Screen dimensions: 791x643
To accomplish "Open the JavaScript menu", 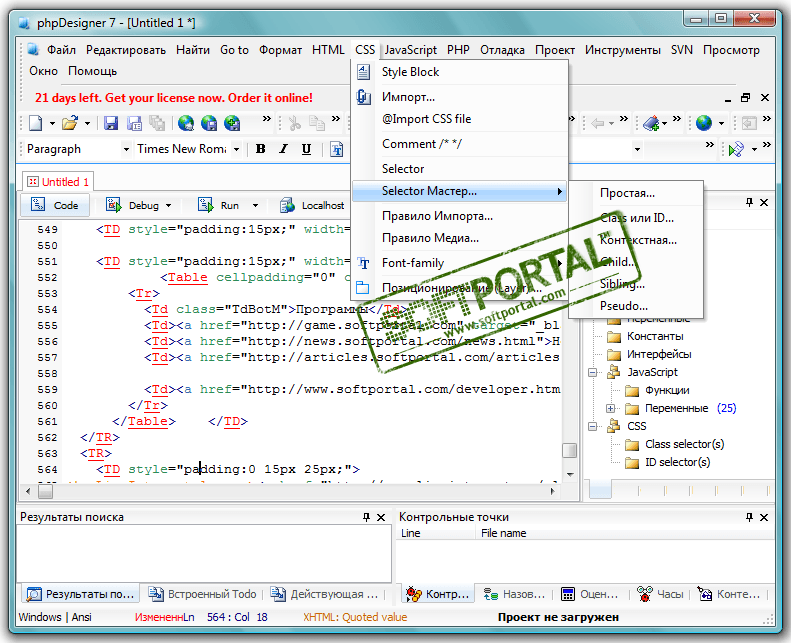I will coord(411,50).
